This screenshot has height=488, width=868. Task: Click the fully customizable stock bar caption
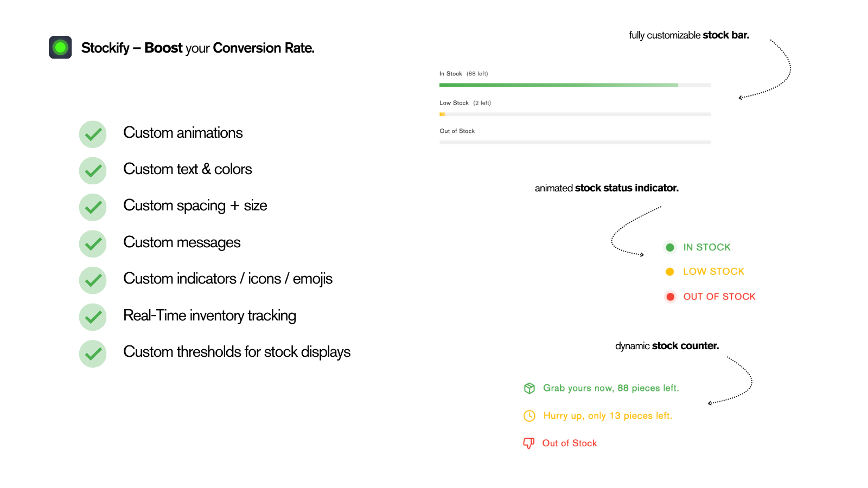[x=689, y=35]
